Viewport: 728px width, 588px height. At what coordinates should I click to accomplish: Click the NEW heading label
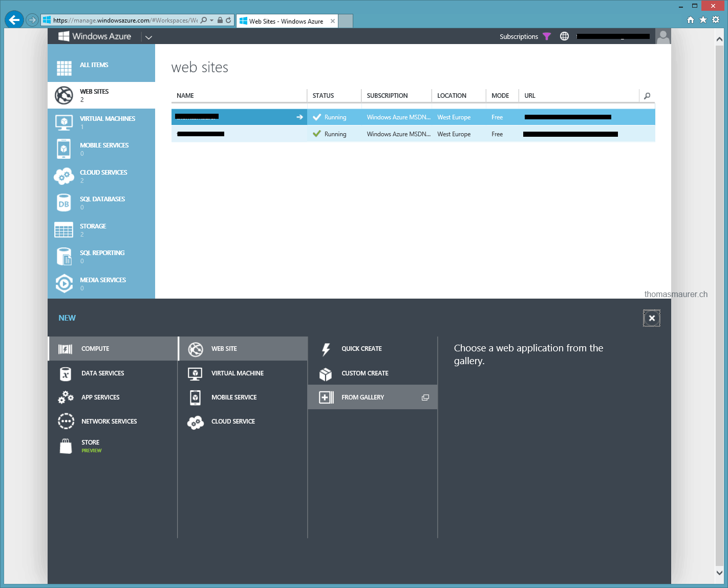[67, 318]
